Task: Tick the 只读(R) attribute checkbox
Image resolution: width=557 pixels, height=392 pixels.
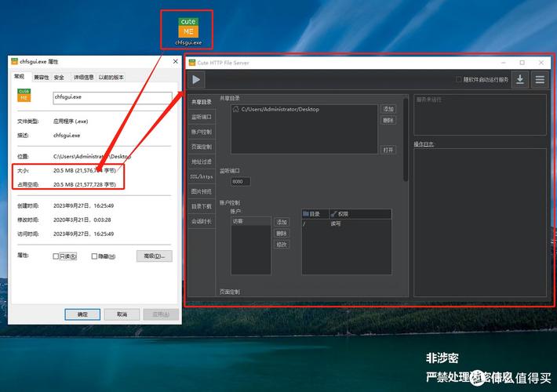Action: tap(56, 256)
